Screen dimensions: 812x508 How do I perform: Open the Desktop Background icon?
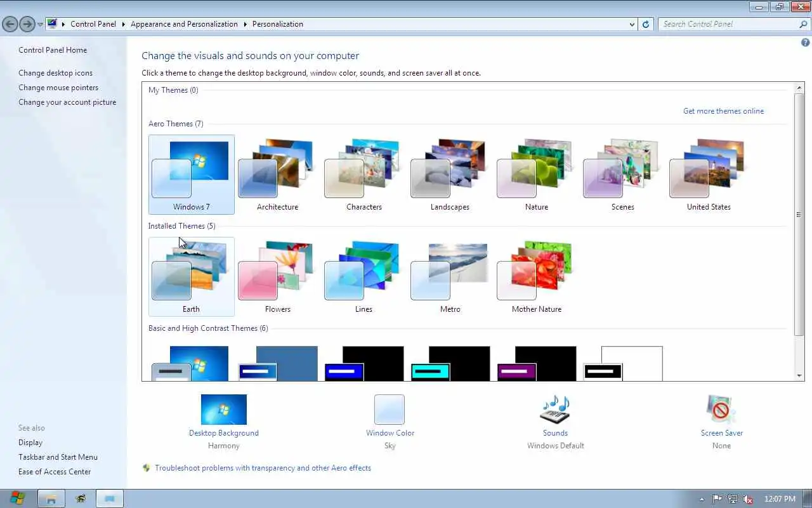click(224, 410)
